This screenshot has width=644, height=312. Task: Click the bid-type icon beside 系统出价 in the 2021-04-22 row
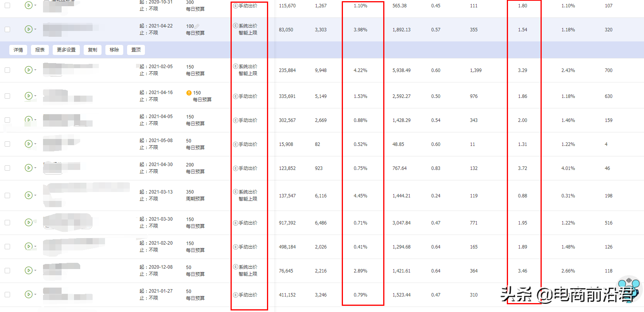pyautogui.click(x=235, y=26)
